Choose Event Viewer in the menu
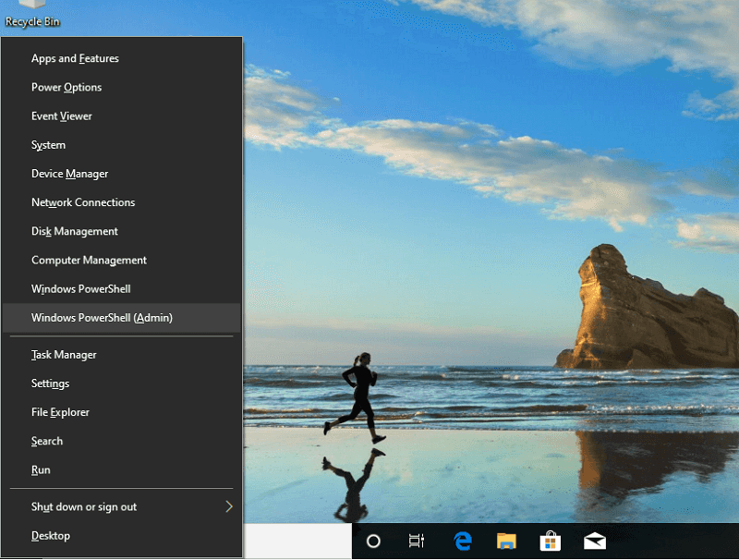739x560 pixels. 62,116
